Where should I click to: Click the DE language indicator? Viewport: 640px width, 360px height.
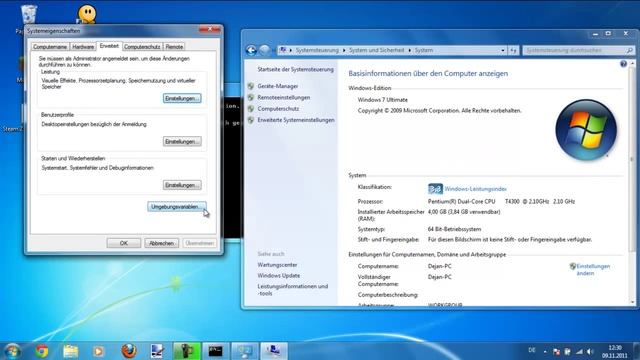[532, 350]
